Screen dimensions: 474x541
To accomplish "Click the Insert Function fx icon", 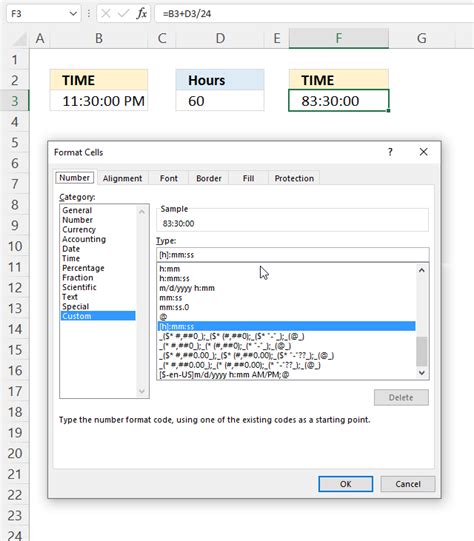I will click(141, 14).
